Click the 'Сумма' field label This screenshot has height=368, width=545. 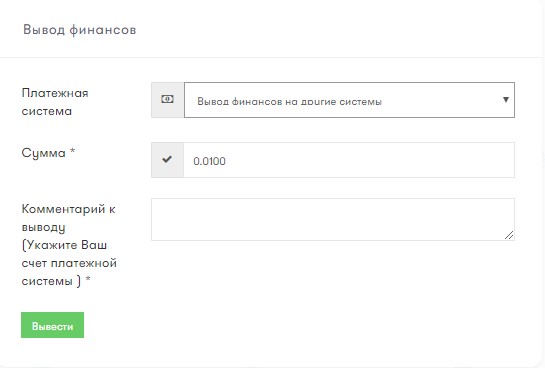[43, 153]
